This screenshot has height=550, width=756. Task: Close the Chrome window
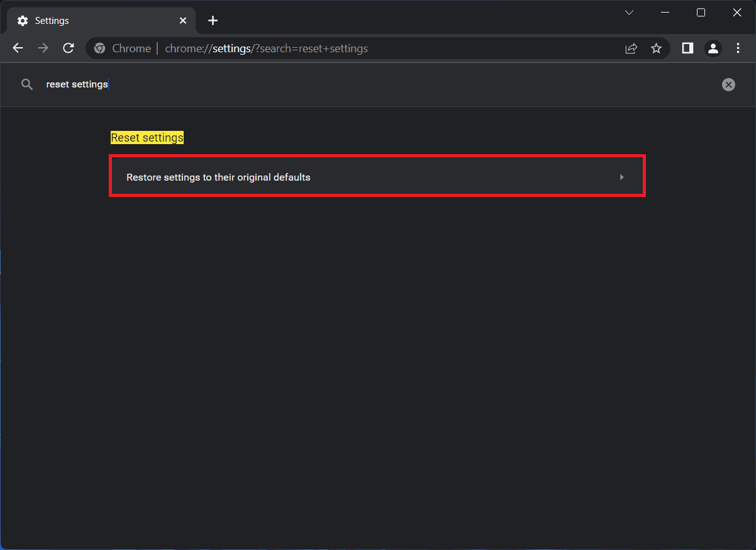[737, 13]
